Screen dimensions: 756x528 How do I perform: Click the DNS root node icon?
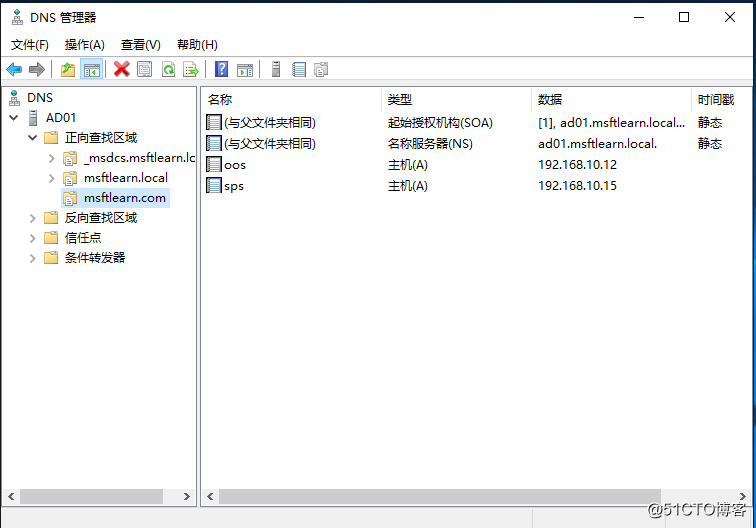point(14,98)
